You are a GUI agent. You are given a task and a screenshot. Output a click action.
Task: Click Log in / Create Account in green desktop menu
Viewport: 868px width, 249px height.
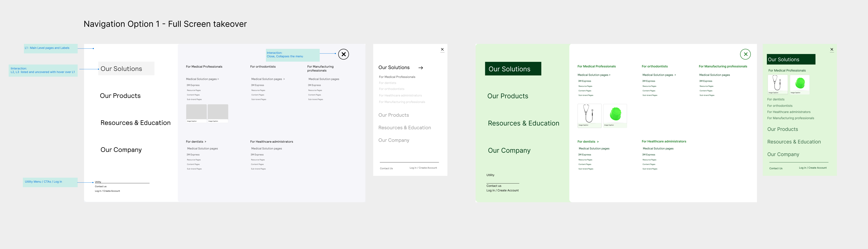point(502,190)
